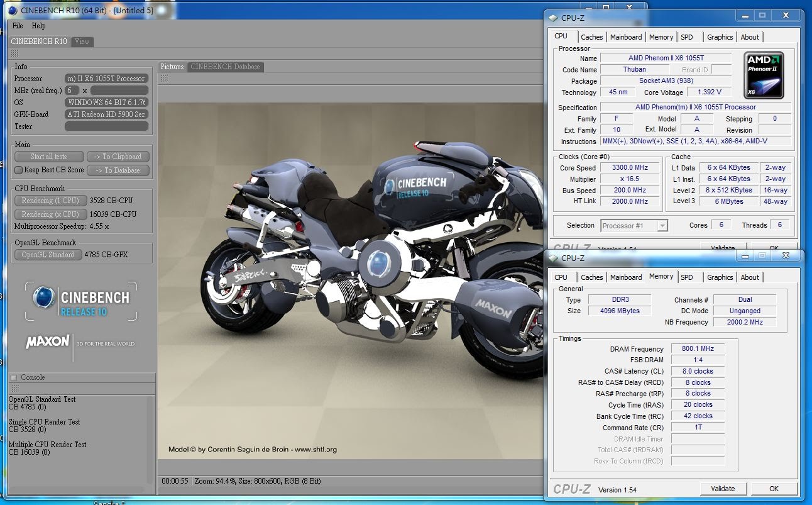Open Mainboard tab in upper CPU-Z window
The image size is (812, 505).
(x=627, y=37)
